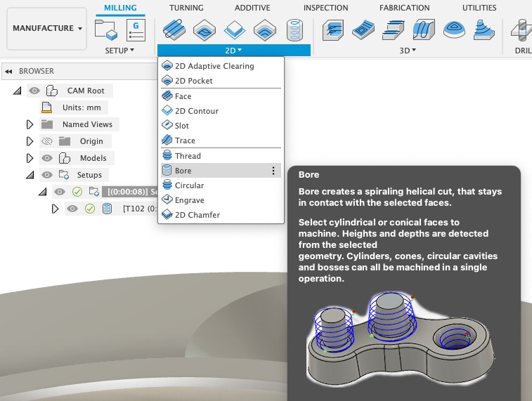Image resolution: width=532 pixels, height=401 pixels.
Task: Select the 3D Adaptive Clearing toolbar icon
Action: click(x=333, y=29)
